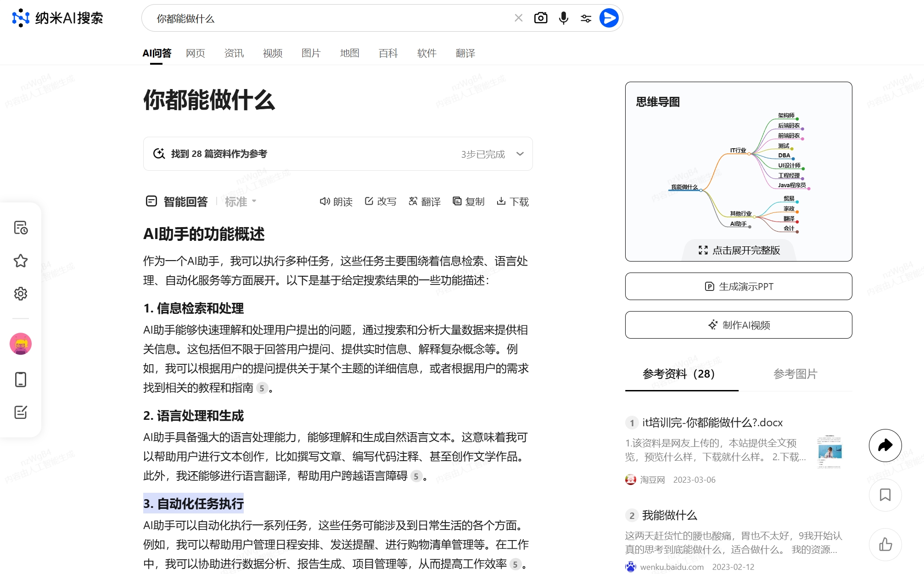Viewport: 924px width, 574px height.
Task: Copy the answer with 复制
Action: (x=469, y=201)
